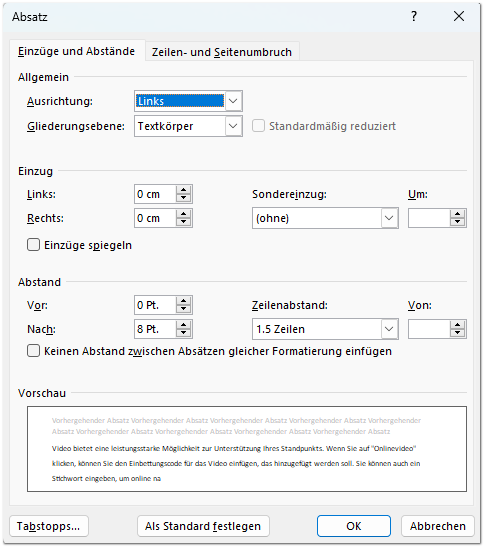Decrease the Rechts indent with down arrow
The image size is (484, 547).
[184, 222]
